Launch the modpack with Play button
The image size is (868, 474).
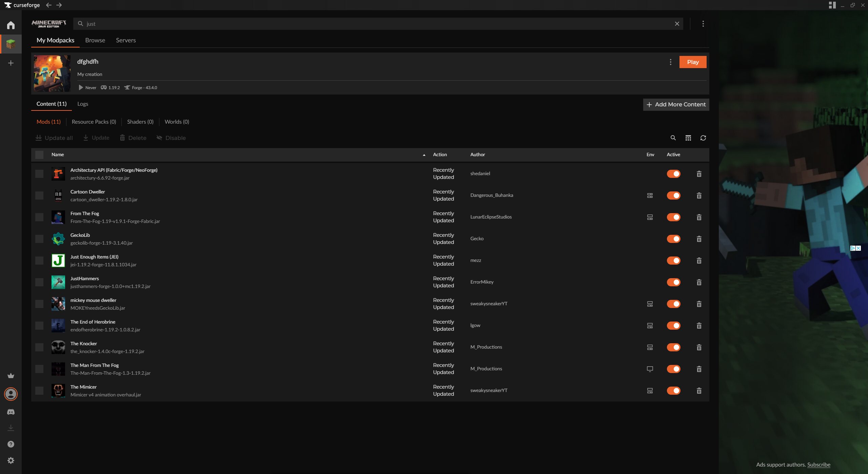(x=693, y=62)
